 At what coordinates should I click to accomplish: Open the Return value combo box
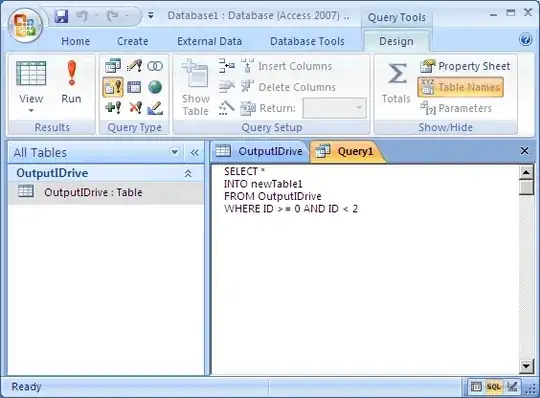coord(334,108)
